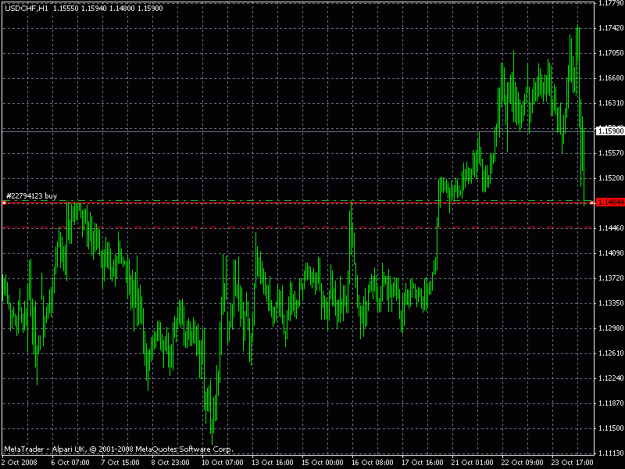Screen dimensions: 625x469
Task: Click the 1.11870 price axis label
Action: click(x=611, y=403)
